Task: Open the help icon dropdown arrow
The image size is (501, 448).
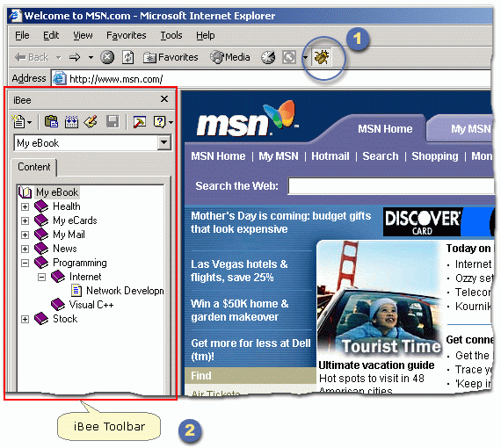Action: 171,122
